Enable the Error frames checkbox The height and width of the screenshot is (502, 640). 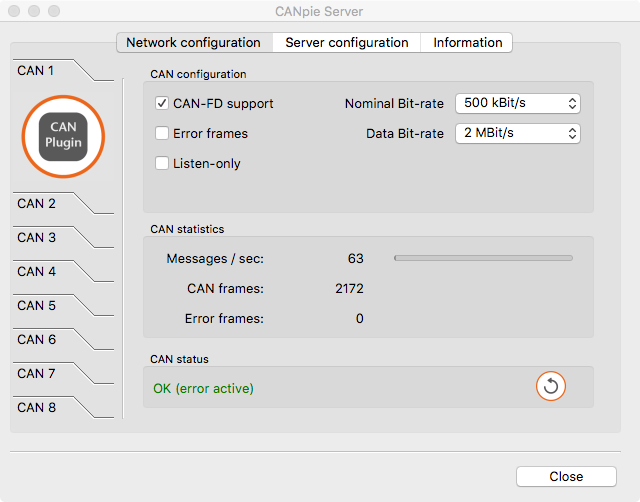click(162, 133)
